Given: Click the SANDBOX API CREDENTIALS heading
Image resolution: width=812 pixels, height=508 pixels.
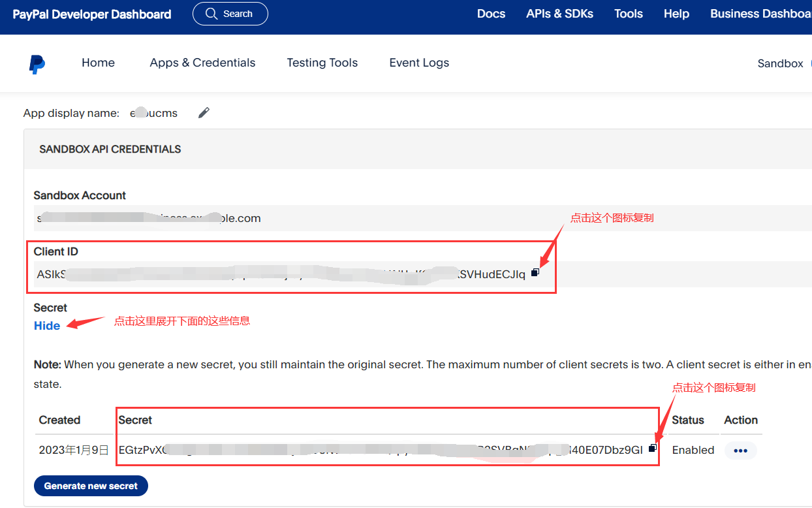Looking at the screenshot, I should pyautogui.click(x=110, y=149).
